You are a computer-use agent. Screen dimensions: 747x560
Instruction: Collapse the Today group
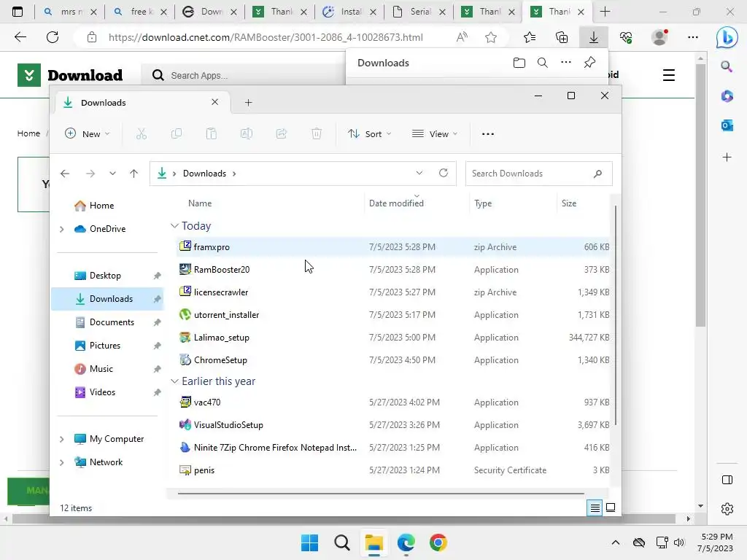coord(175,226)
